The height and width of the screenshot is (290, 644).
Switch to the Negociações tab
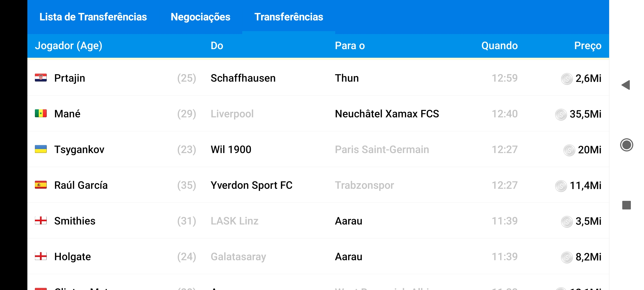click(200, 17)
